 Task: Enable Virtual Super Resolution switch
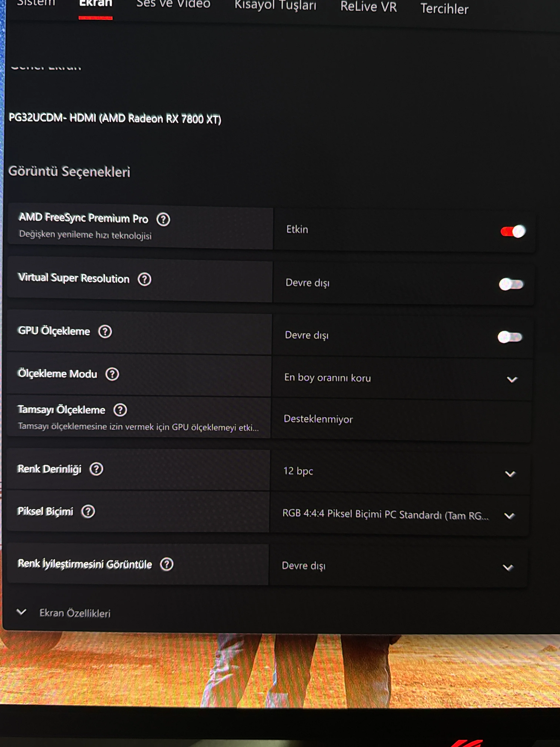[x=511, y=284]
